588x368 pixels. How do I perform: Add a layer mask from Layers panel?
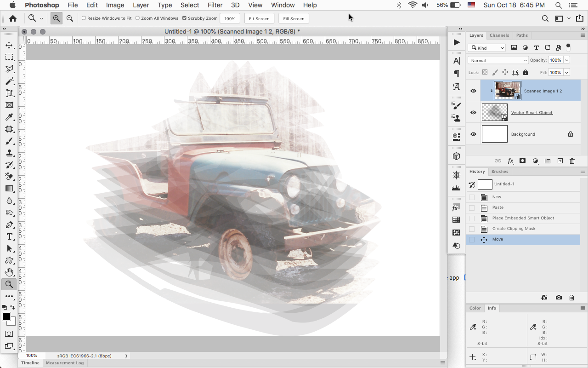coord(523,161)
